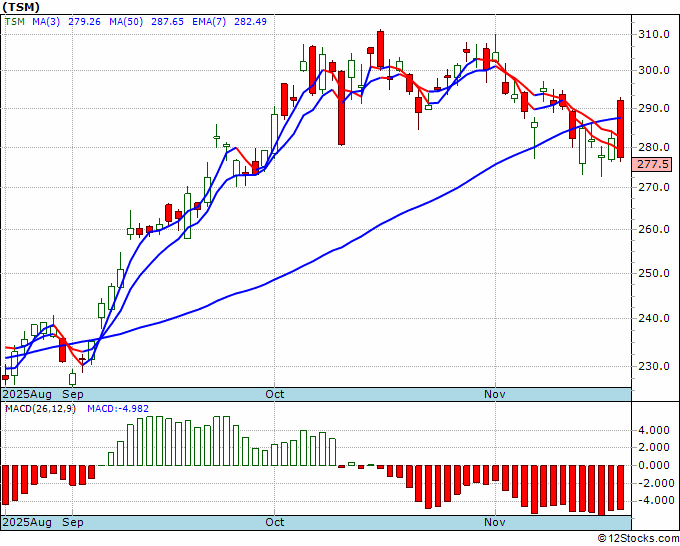Click the MACD(26,12,9) indicator label
The height and width of the screenshot is (546, 680).
[40, 409]
